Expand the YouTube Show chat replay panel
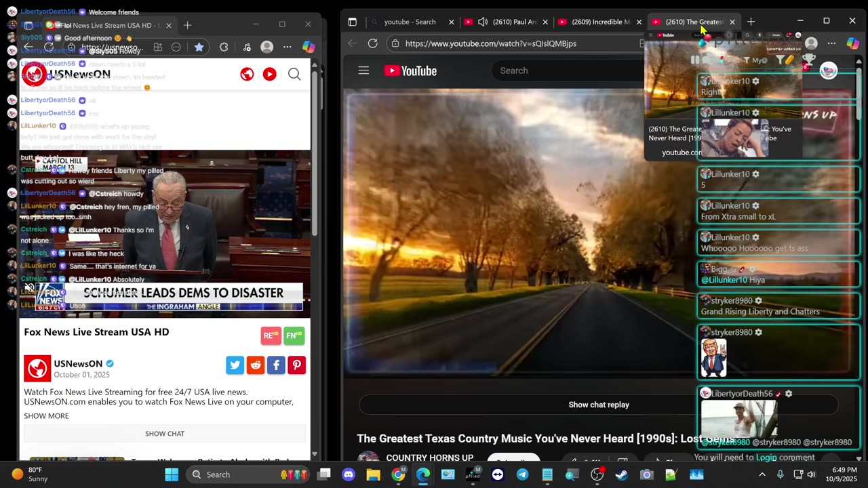Viewport: 868px width, 488px height. [x=599, y=405]
